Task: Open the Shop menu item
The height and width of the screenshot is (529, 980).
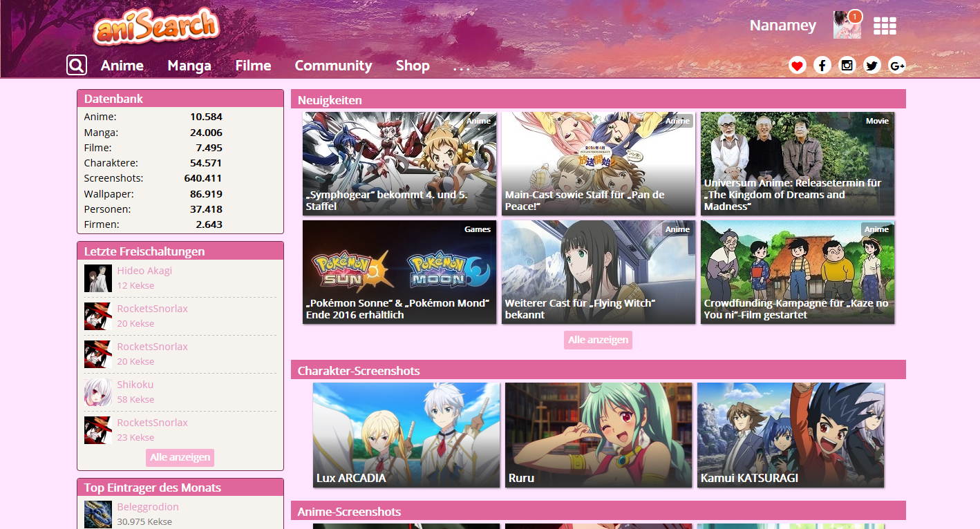Action: click(413, 66)
